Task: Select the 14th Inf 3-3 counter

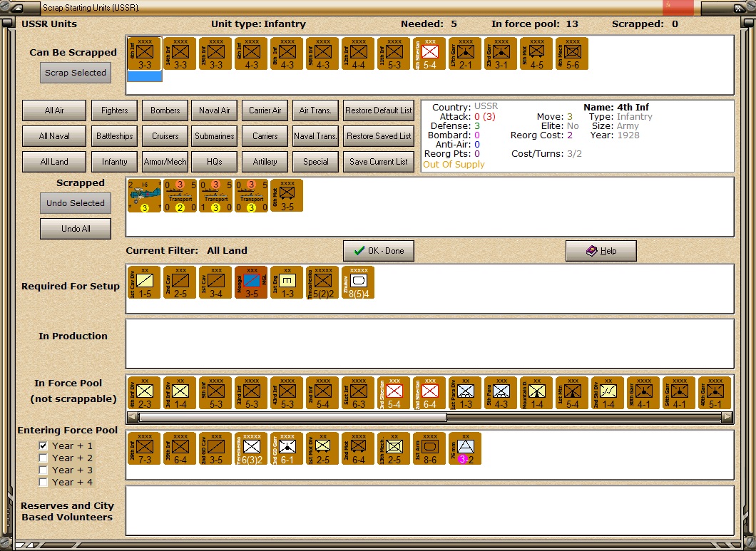Action: 180,53
